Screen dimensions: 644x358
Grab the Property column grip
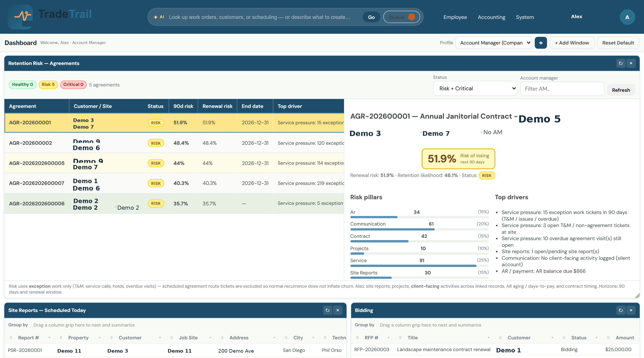click(x=61, y=338)
